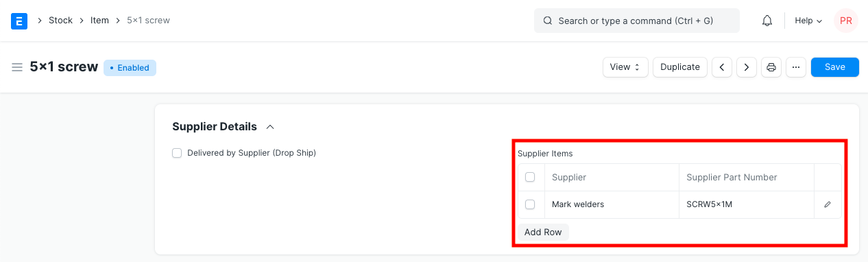Print the item with the printer icon

771,67
